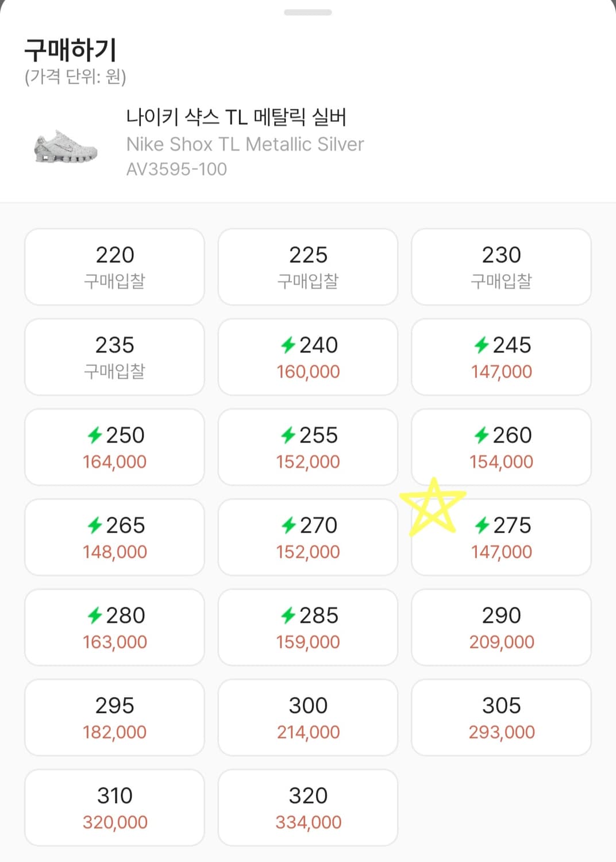Tap size 255 priced 152,000
616x862 pixels.
(x=308, y=447)
